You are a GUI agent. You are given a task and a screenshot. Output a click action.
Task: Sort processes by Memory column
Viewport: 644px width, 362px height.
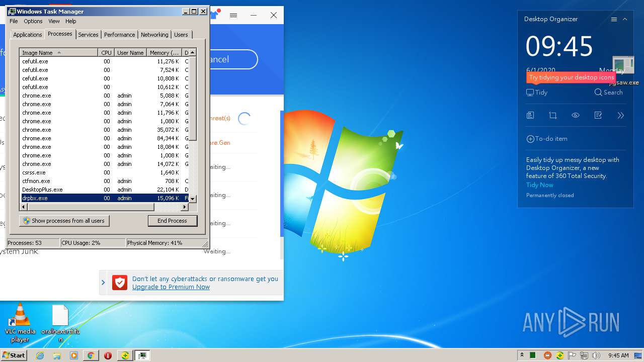(x=164, y=53)
